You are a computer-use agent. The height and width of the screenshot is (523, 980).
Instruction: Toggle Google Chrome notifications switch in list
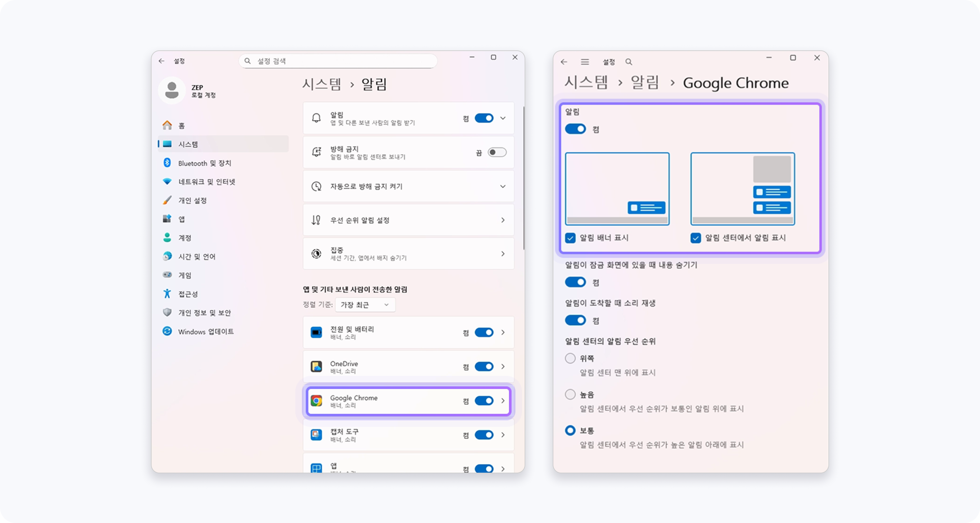484,401
